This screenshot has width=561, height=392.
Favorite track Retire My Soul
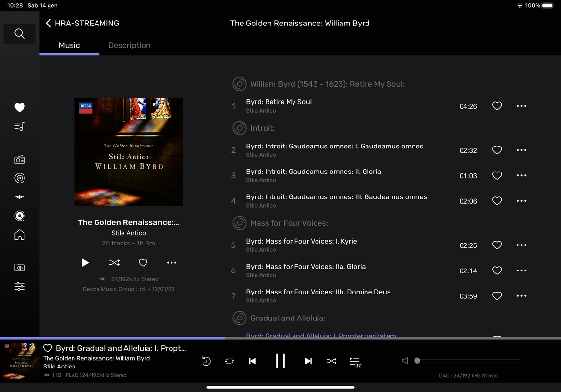497,106
